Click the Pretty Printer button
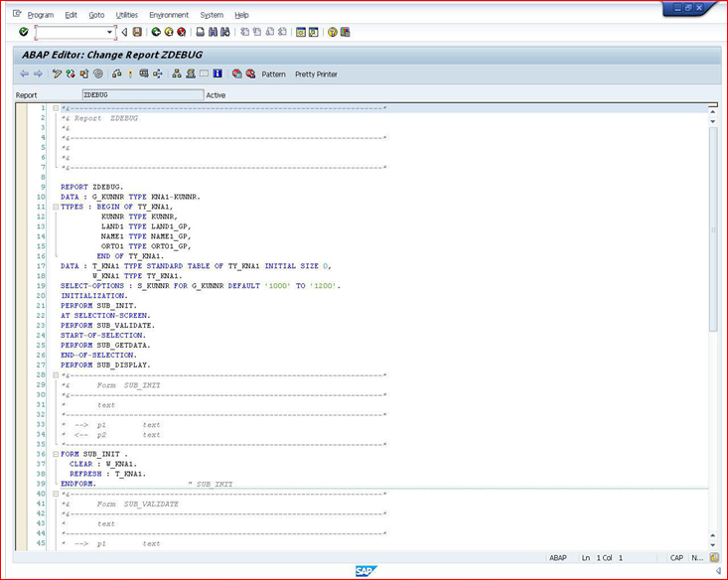Image resolution: width=728 pixels, height=580 pixels. point(316,74)
